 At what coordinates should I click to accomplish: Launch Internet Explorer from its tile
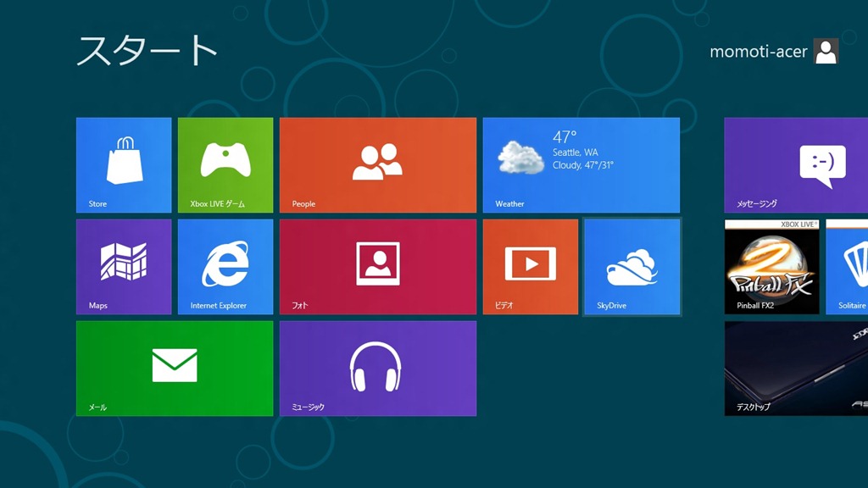pos(225,267)
